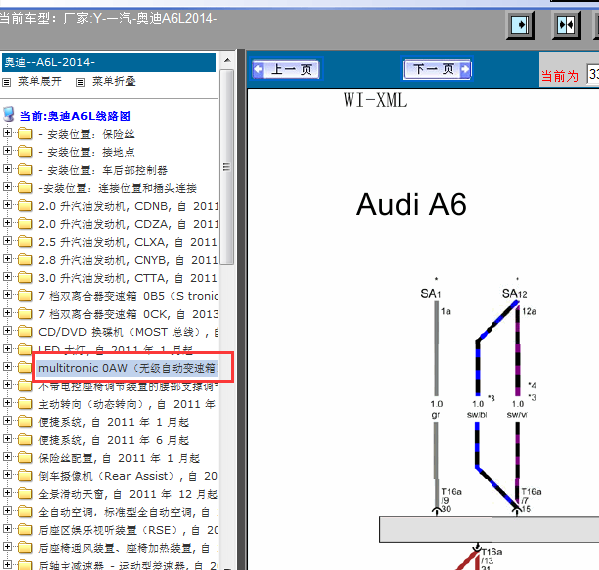Click folder icon of 7 档双离合器变速箱 0CK

[25, 313]
